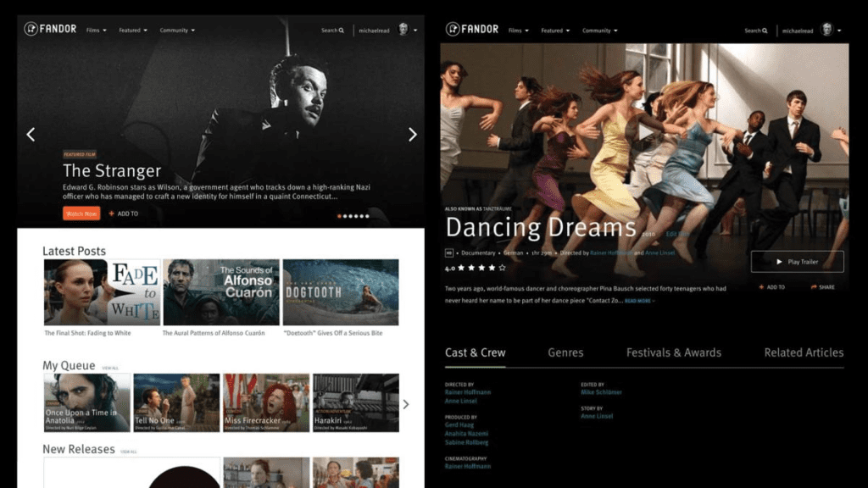Click the Share icon on Dancing Dreams
868x488 pixels.
pyautogui.click(x=814, y=286)
